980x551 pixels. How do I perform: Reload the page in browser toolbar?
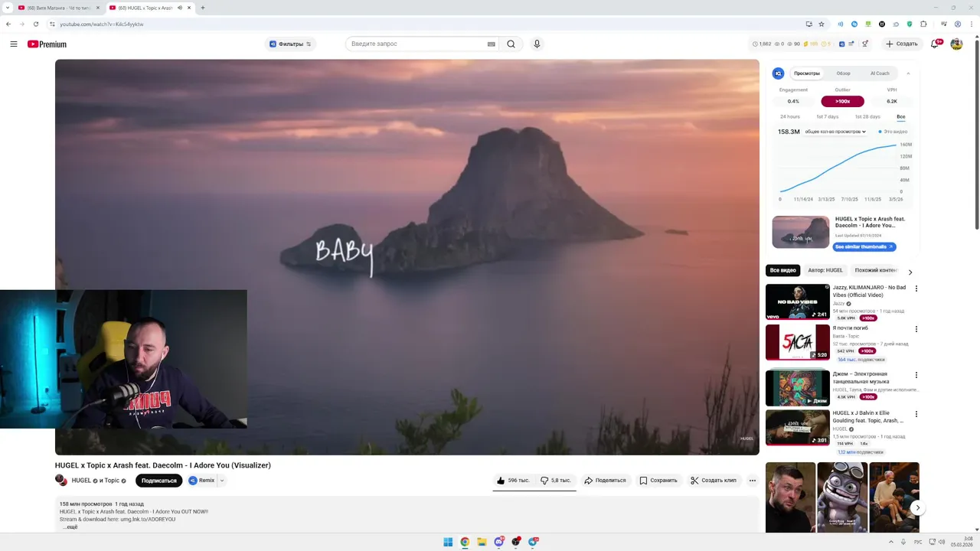point(35,24)
